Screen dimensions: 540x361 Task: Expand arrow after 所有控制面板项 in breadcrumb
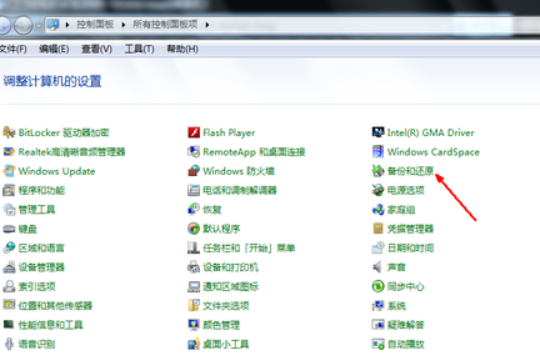pos(207,25)
